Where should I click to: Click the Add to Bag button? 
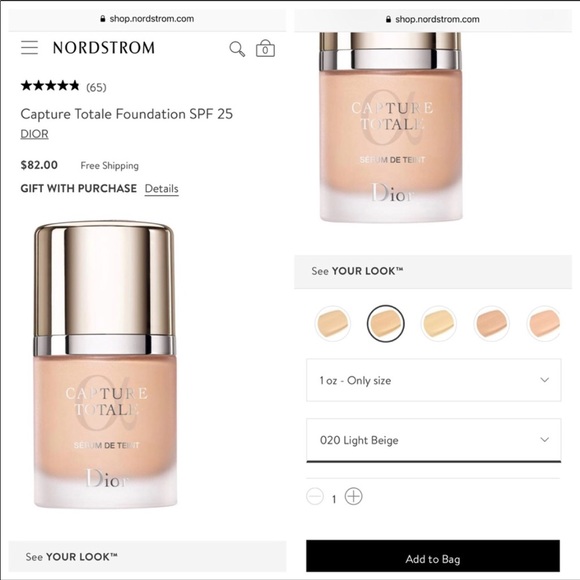point(433,556)
